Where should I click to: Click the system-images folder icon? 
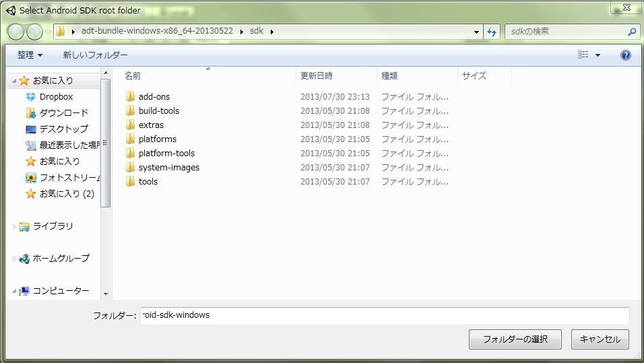point(130,167)
